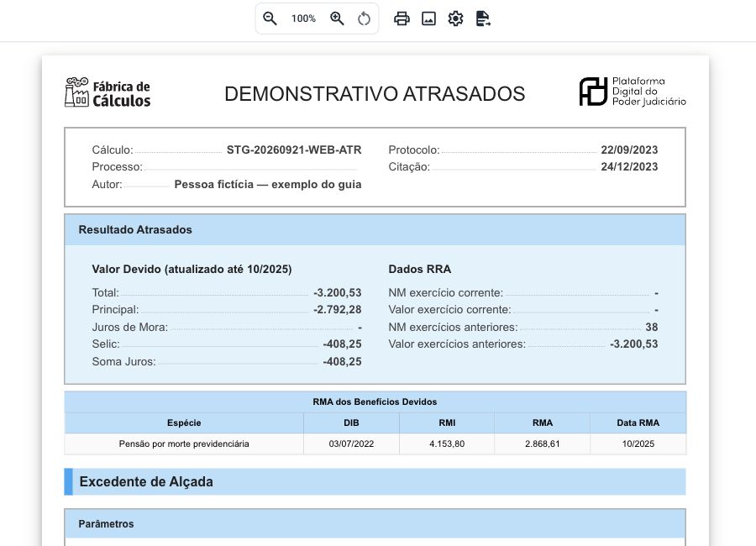The width and height of the screenshot is (756, 546).
Task: Click the Total value -3.200,53
Action: point(338,293)
